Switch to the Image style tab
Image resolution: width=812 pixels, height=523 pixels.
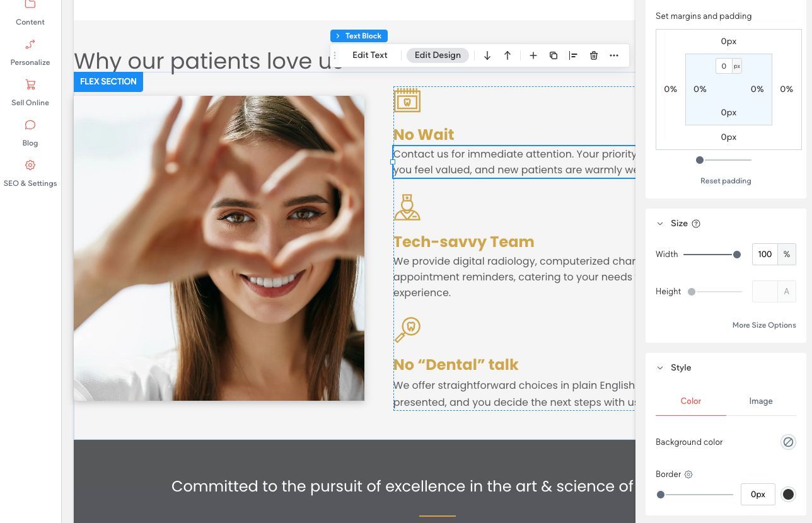(x=761, y=401)
